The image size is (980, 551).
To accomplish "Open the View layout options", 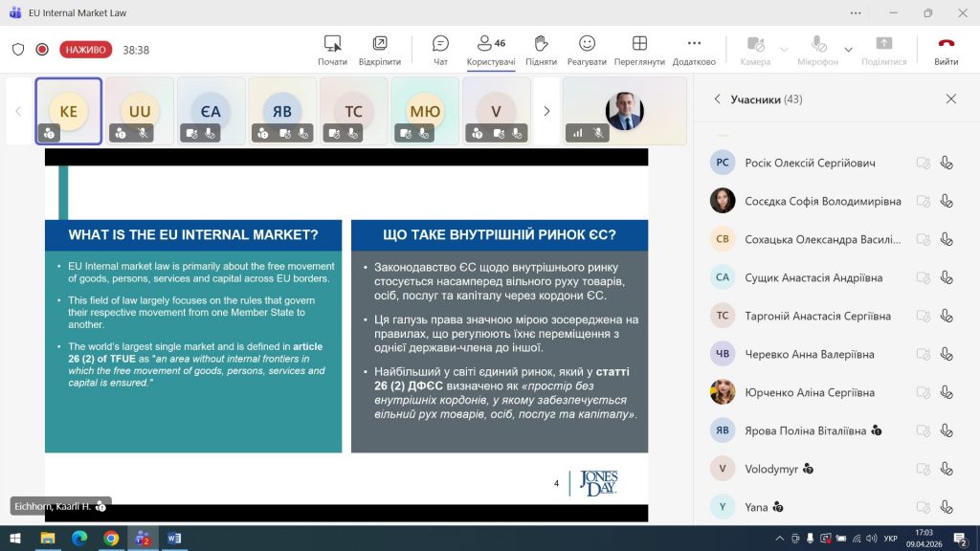I will point(639,49).
